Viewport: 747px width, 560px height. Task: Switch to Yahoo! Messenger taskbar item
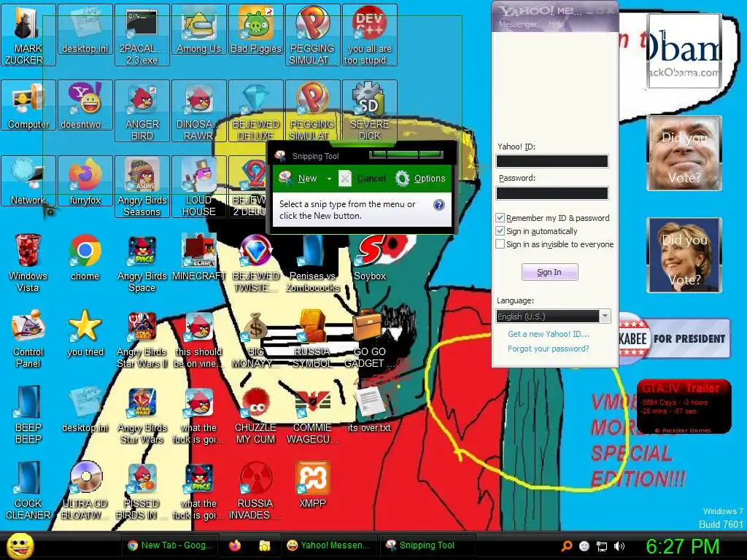[x=330, y=545]
